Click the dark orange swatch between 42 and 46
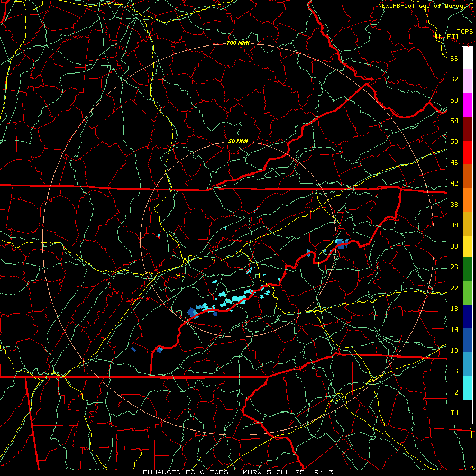Viewport: 476px width, 476px height. (x=467, y=176)
